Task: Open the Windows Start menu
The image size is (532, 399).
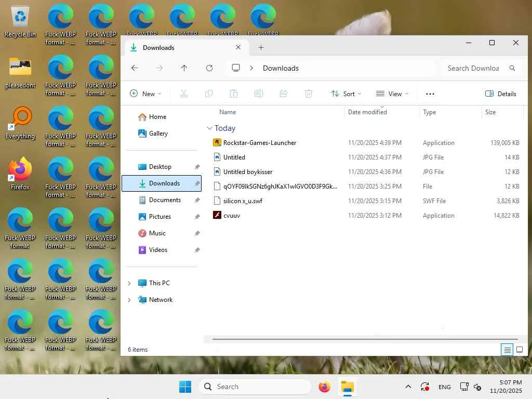Action: tap(185, 387)
